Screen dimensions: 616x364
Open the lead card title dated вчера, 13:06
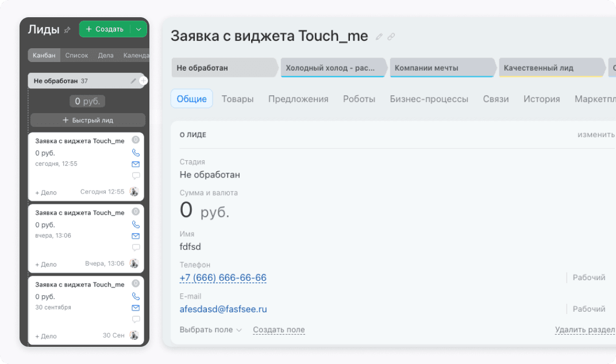coord(80,213)
